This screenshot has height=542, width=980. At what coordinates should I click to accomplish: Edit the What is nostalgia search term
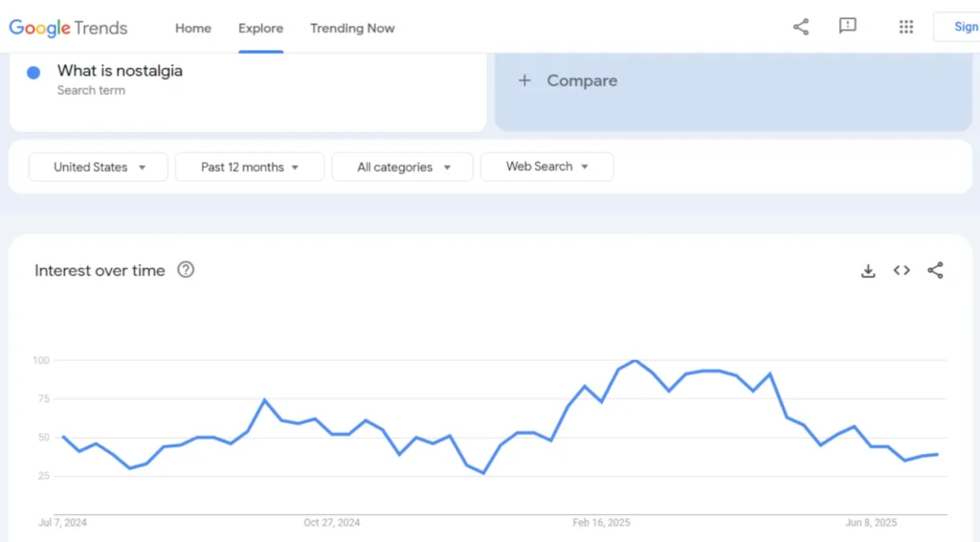120,71
